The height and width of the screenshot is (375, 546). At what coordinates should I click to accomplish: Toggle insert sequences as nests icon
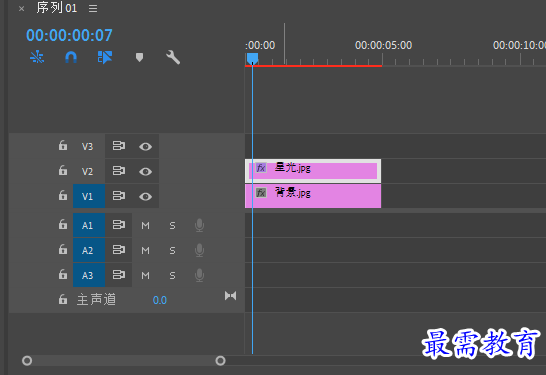click(x=37, y=57)
